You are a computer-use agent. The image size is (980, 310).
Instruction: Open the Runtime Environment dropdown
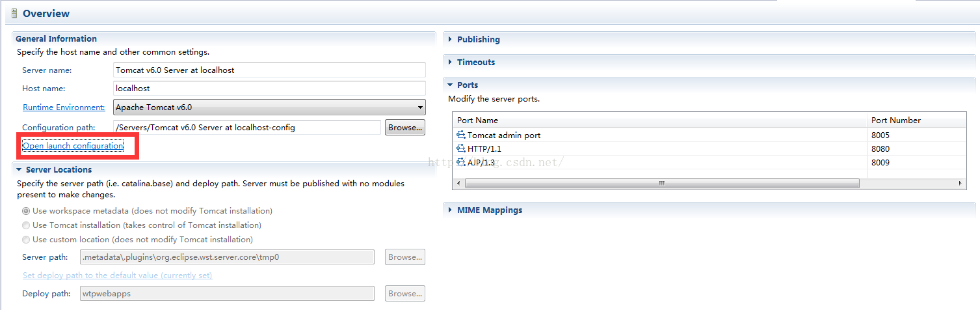point(269,107)
